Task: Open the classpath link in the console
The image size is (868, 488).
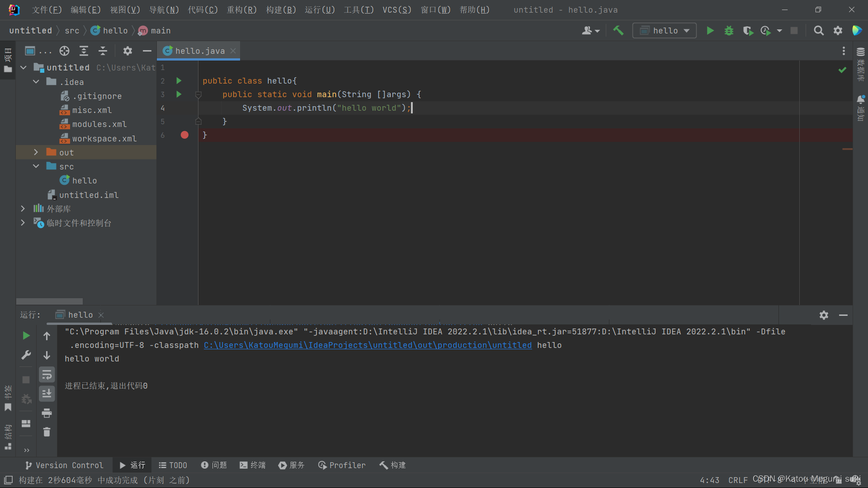Action: pyautogui.click(x=367, y=345)
